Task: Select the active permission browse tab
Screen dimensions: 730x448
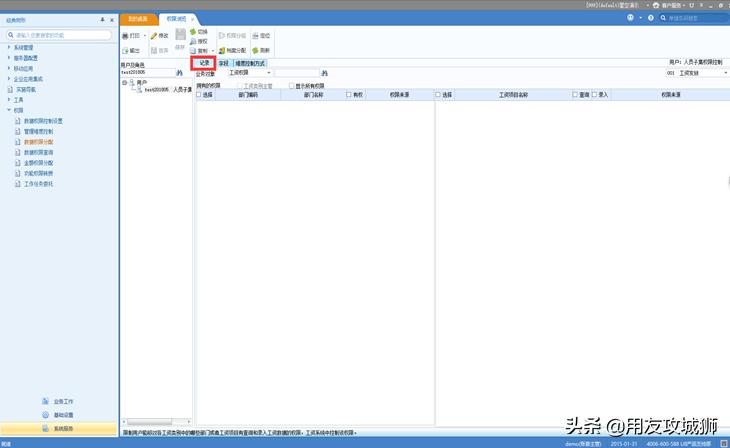Action: point(176,19)
